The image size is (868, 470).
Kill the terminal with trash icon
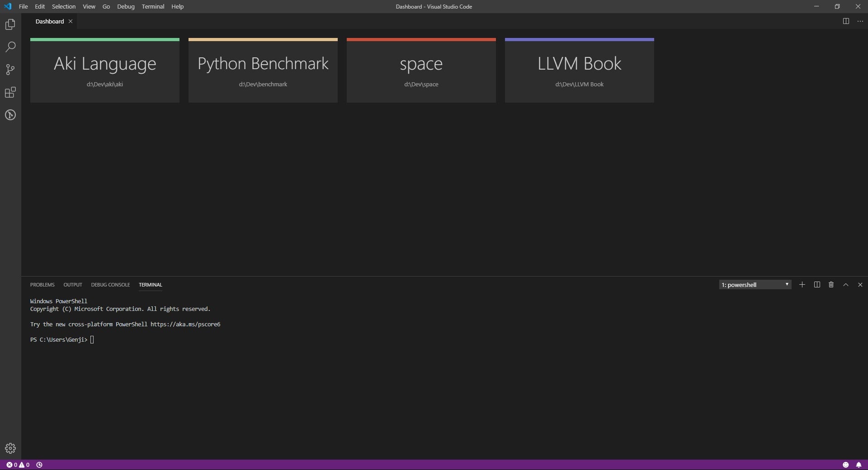[x=831, y=285]
